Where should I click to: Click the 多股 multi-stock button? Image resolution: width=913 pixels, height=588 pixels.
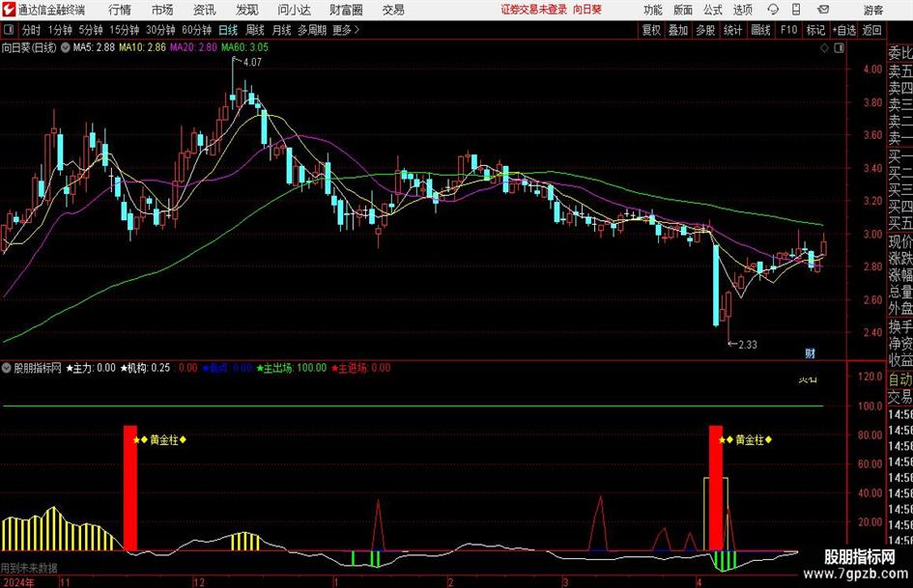pos(705,30)
